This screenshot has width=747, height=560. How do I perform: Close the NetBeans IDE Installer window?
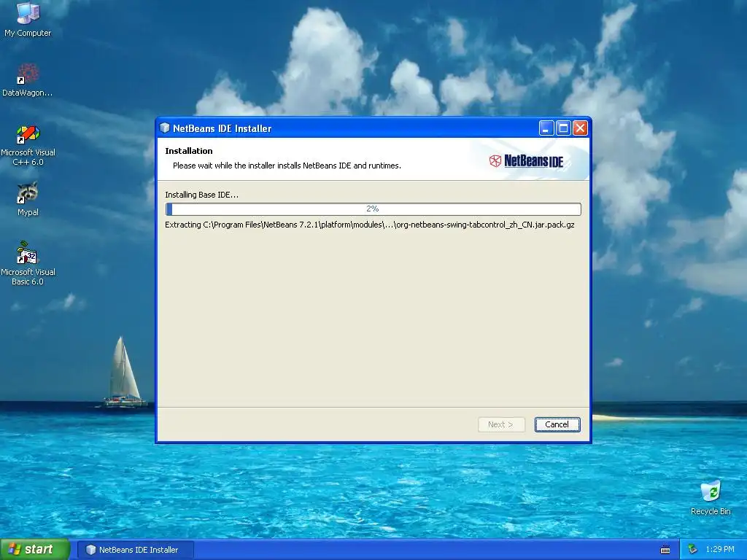580,128
